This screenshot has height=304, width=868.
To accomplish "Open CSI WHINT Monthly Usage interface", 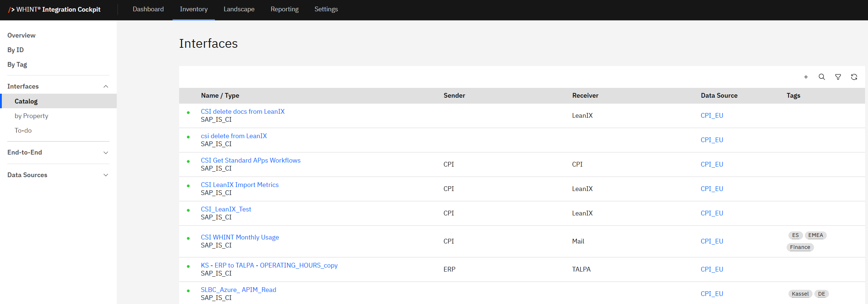I will click(x=240, y=237).
